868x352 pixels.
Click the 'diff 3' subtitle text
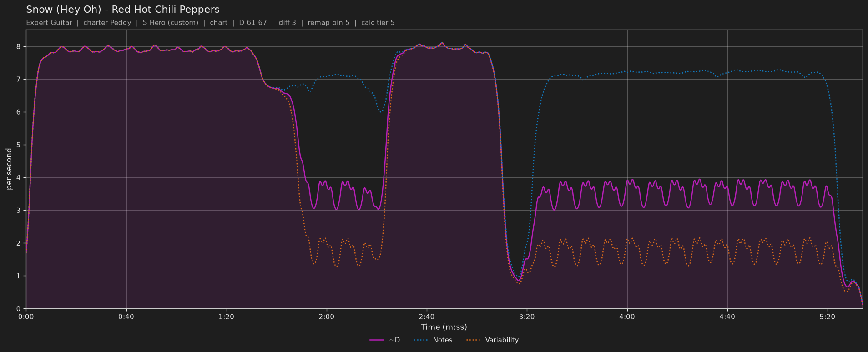pyautogui.click(x=287, y=23)
